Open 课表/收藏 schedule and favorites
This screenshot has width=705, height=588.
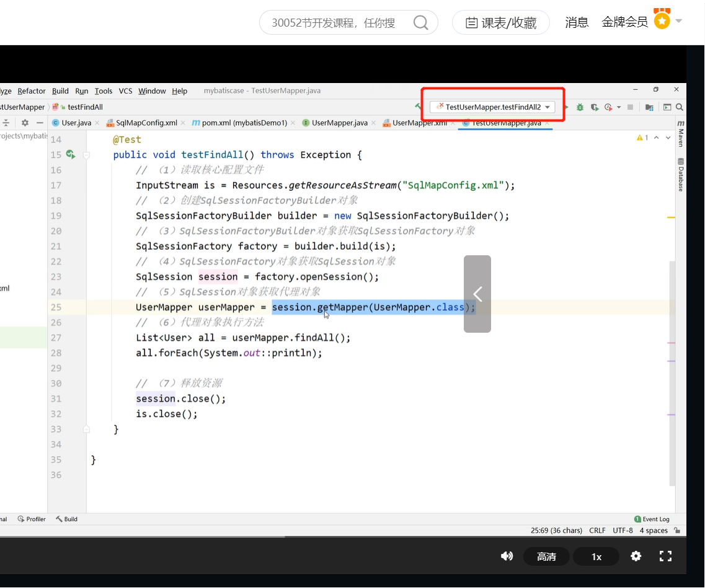501,22
